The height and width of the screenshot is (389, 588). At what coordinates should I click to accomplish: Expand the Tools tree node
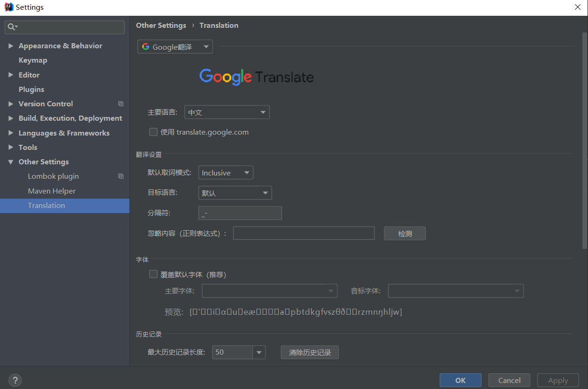click(x=11, y=147)
